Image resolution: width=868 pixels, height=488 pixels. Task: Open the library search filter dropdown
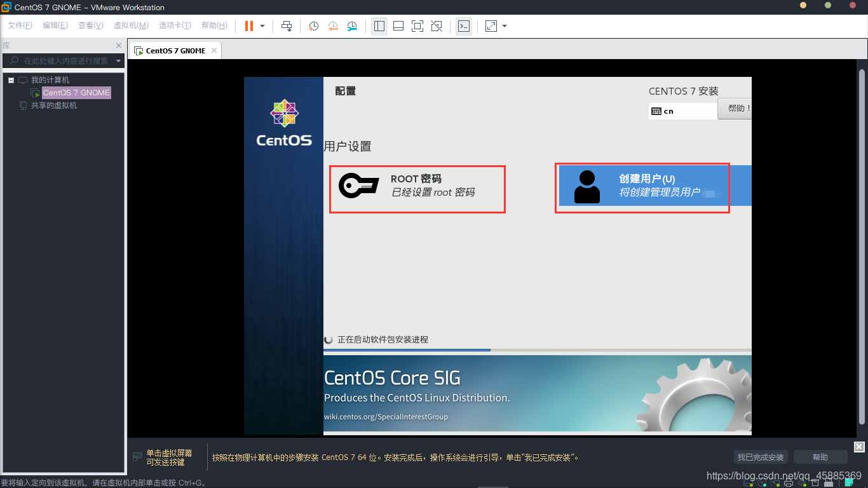pyautogui.click(x=118, y=61)
